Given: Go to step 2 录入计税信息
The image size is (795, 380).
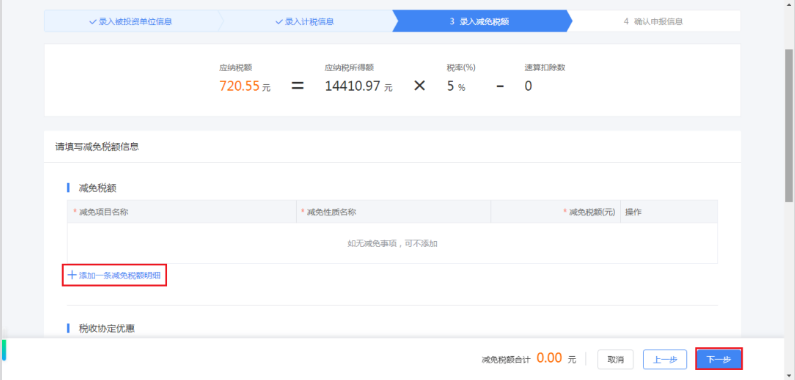Looking at the screenshot, I should tap(305, 21).
